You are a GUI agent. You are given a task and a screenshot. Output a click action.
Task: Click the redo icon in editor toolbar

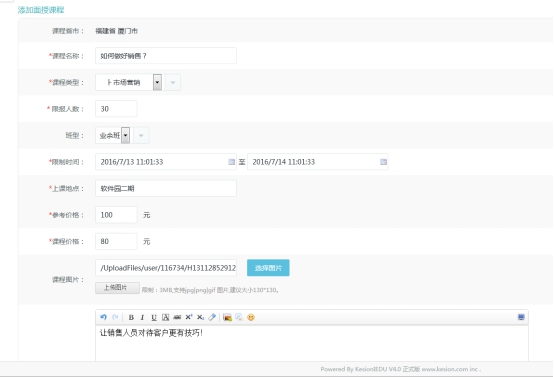[115, 317]
